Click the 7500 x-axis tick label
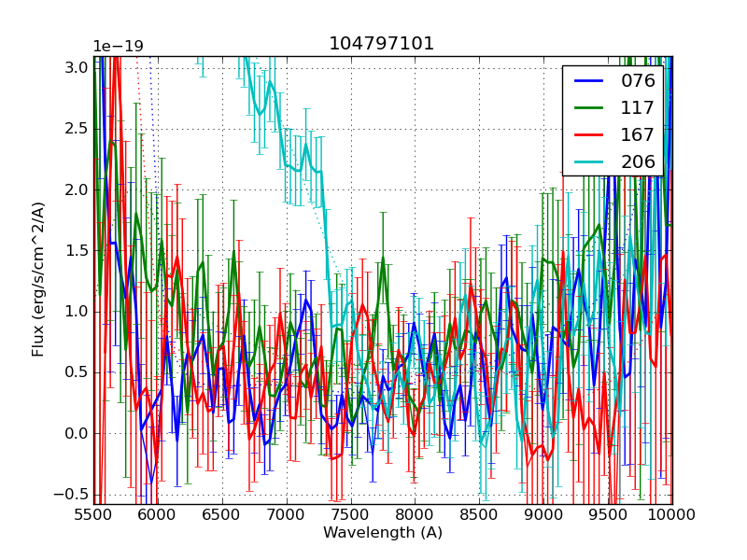 pyautogui.click(x=351, y=514)
